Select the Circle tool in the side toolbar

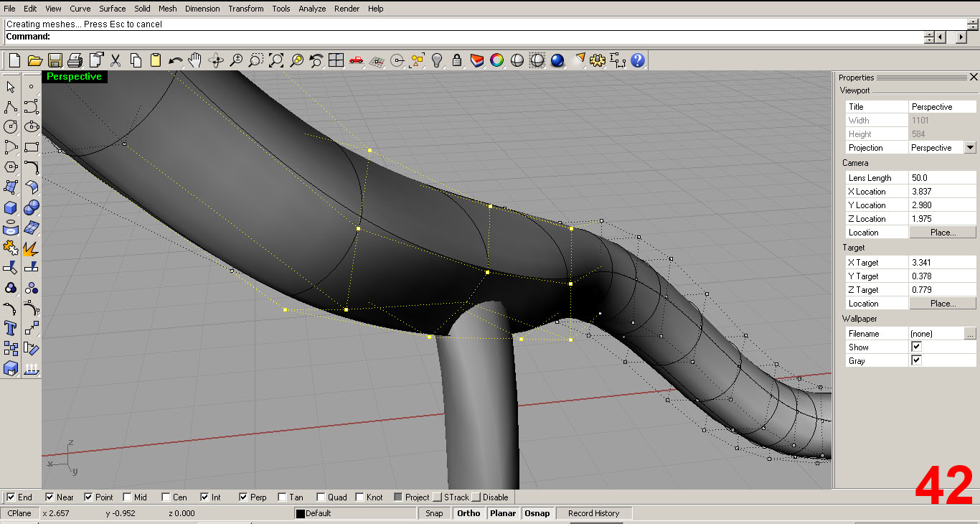click(x=11, y=127)
